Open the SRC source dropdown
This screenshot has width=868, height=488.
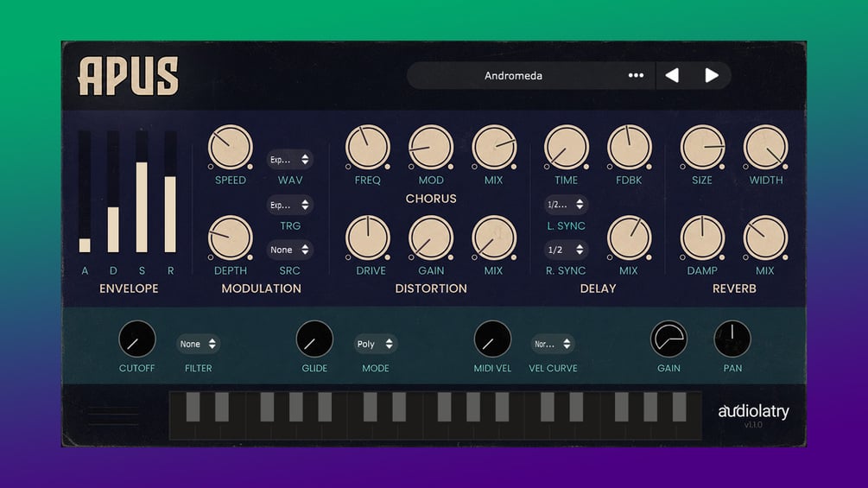point(289,250)
